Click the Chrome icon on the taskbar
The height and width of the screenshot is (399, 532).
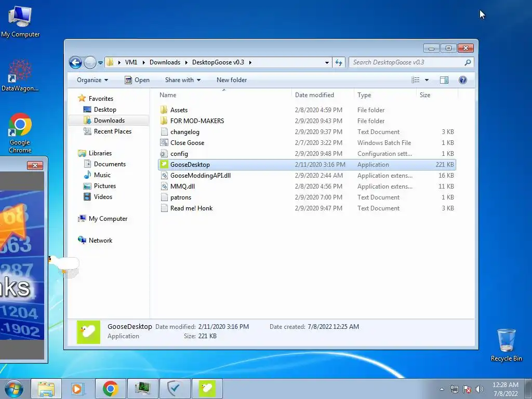[110, 389]
